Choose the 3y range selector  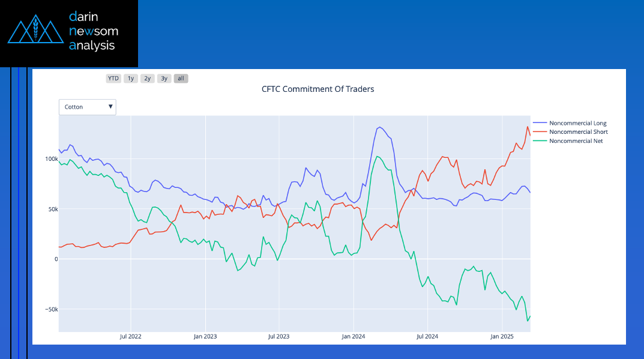[164, 78]
